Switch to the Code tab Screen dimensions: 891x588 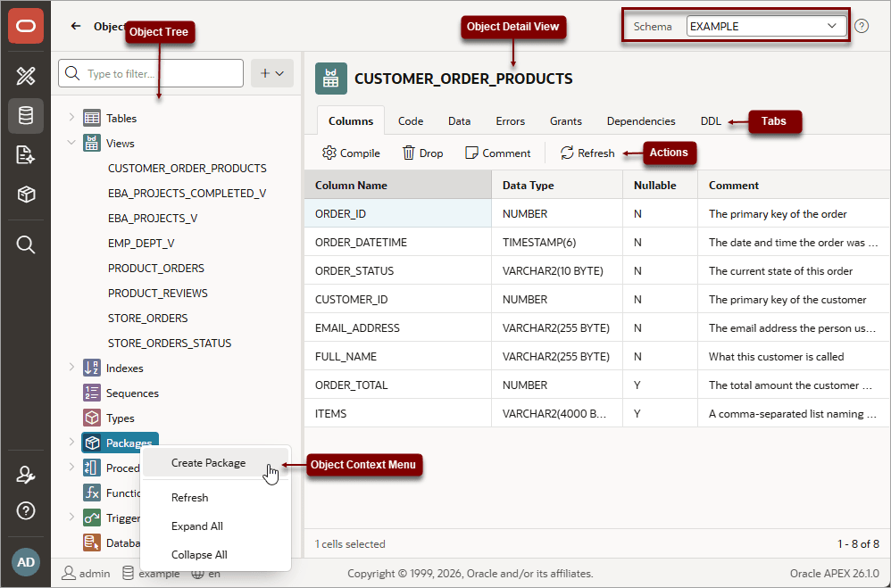point(411,121)
